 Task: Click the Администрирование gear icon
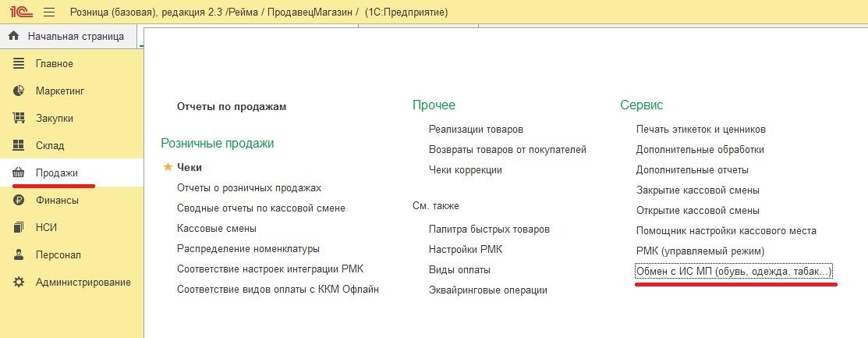[19, 282]
